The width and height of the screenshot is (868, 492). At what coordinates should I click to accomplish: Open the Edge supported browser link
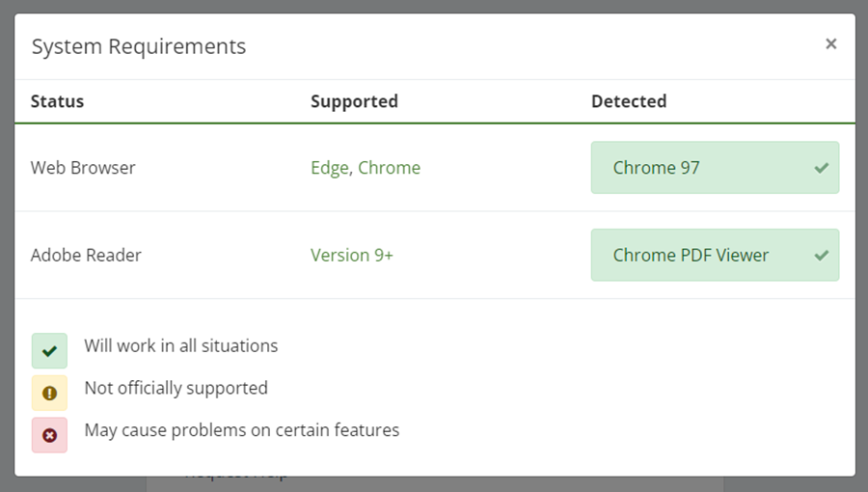click(330, 168)
